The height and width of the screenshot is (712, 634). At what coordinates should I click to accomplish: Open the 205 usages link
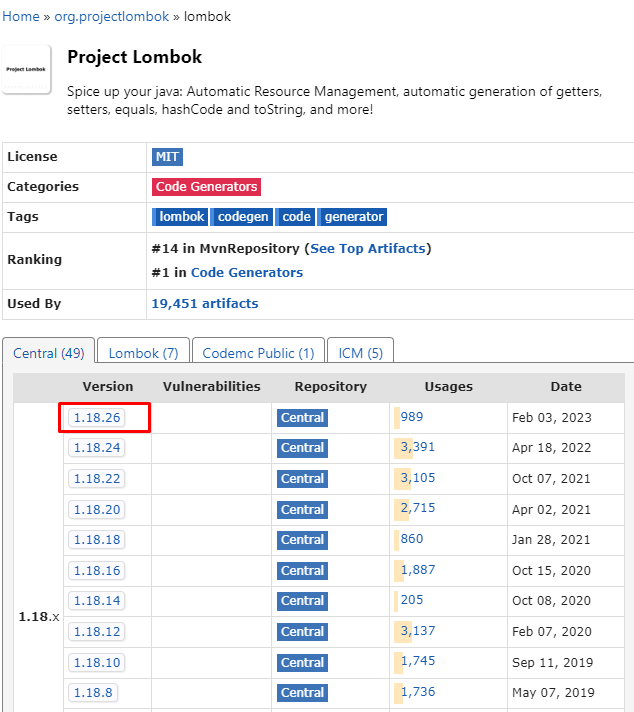[411, 599]
